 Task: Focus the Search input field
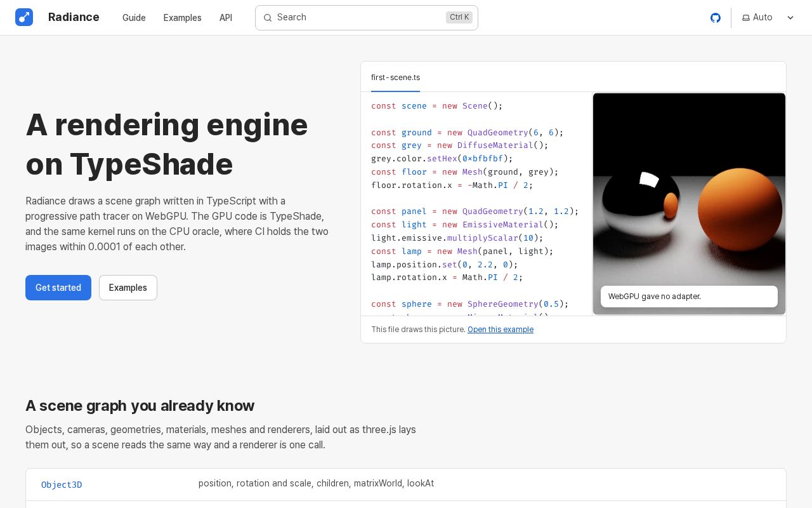tap(367, 18)
